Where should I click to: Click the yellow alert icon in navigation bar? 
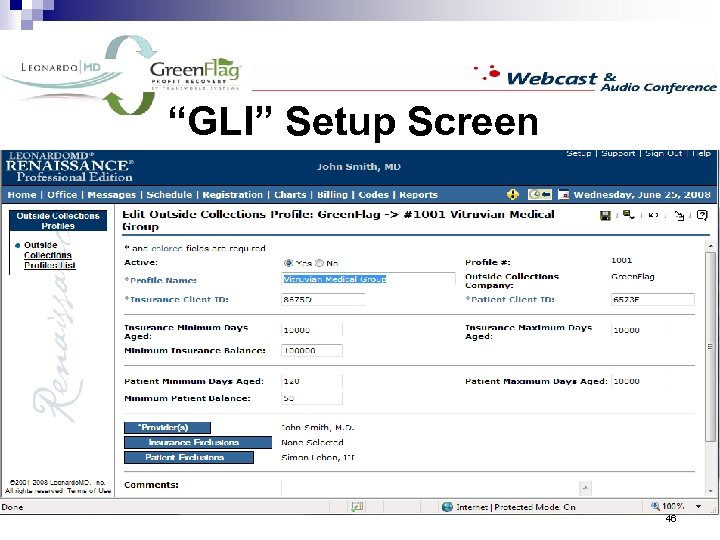point(513,194)
